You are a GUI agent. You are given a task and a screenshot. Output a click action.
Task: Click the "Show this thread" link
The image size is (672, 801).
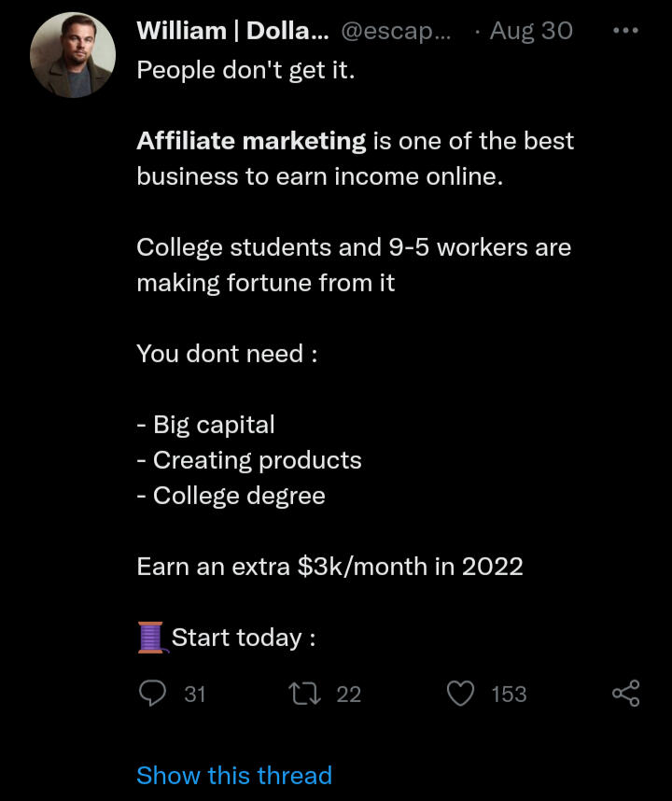[x=234, y=776]
